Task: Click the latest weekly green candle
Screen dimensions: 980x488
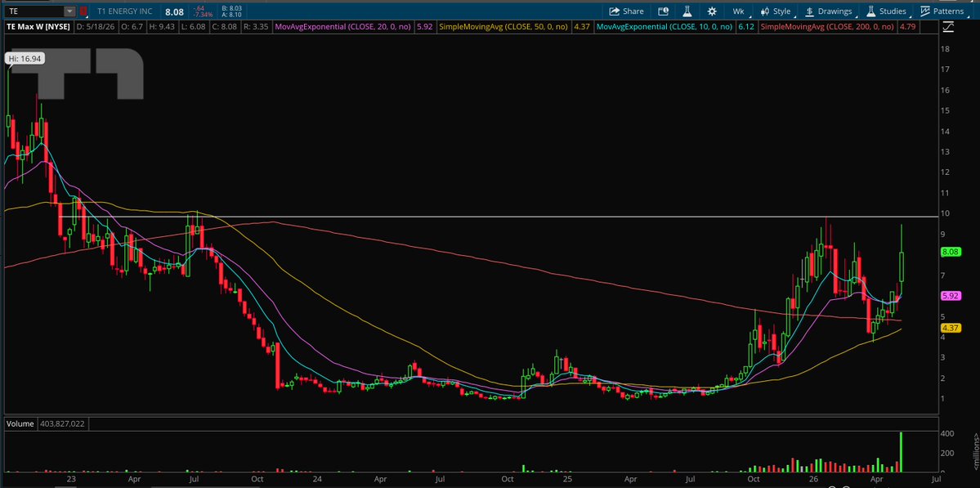Action: point(902,266)
